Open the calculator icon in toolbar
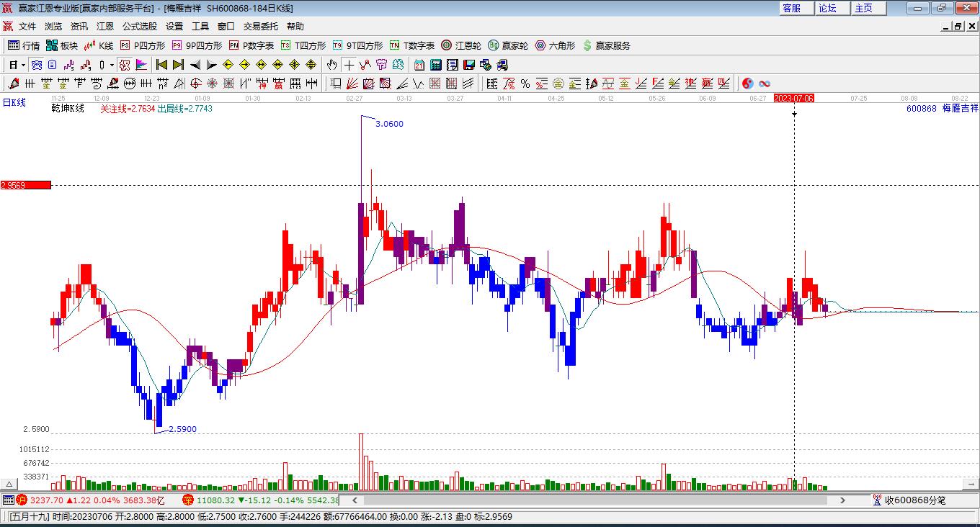Screen dimensions: 980x527 click(x=435, y=65)
